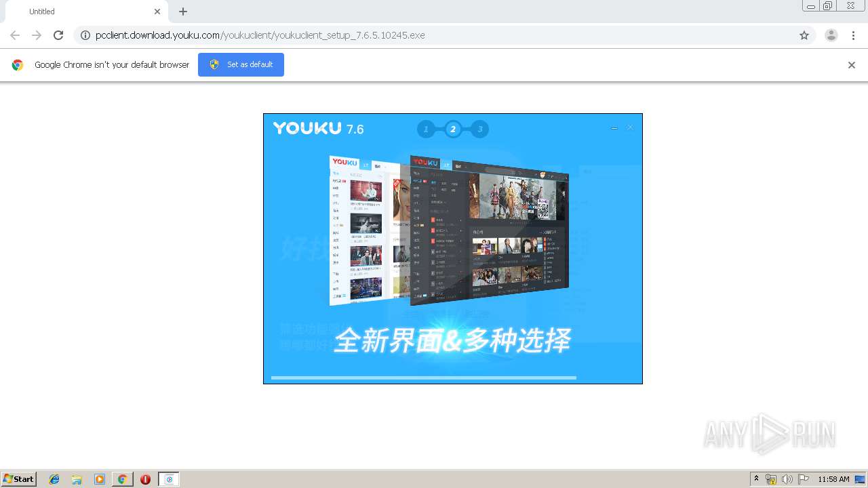The height and width of the screenshot is (488, 868).
Task: Select step 2 indicator in Youku installer
Action: [x=453, y=129]
